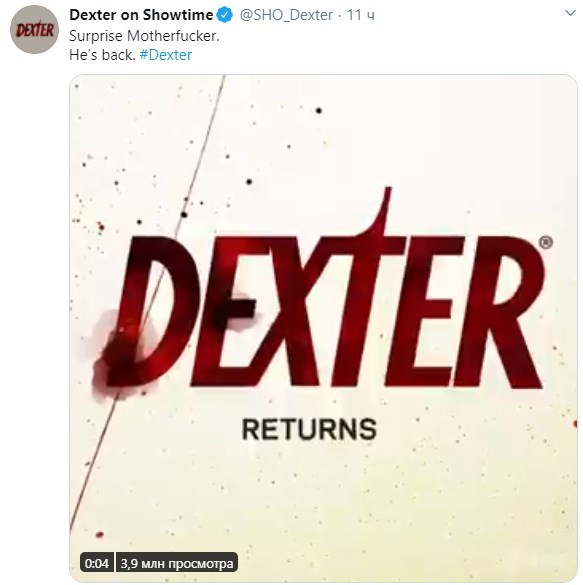Open the Dexter profile avatar
583x585 pixels.
pos(34,29)
